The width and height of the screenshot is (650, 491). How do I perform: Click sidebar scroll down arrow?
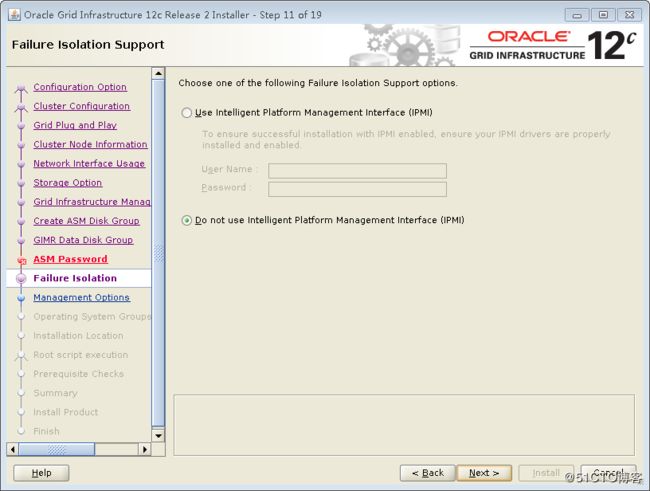pyautogui.click(x=158, y=435)
